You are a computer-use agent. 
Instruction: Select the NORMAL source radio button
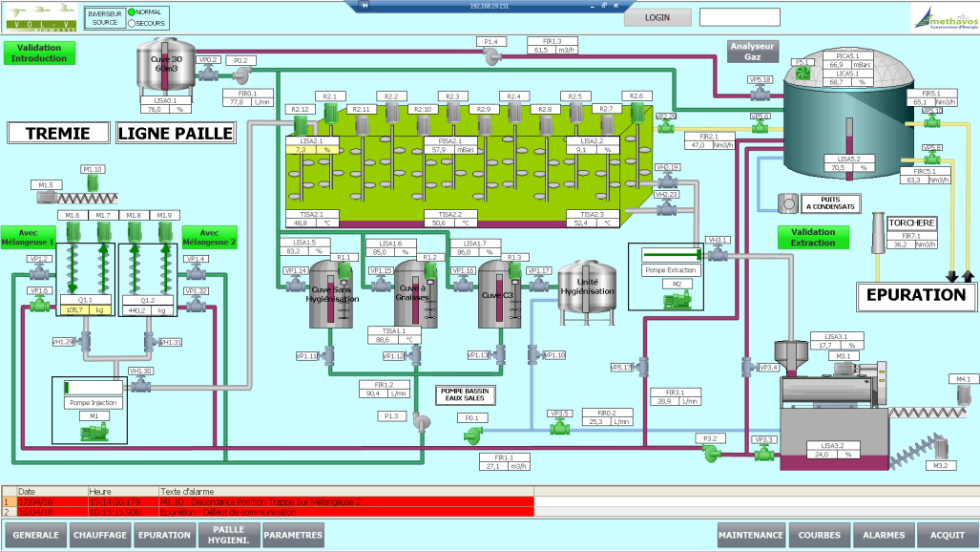(x=132, y=11)
